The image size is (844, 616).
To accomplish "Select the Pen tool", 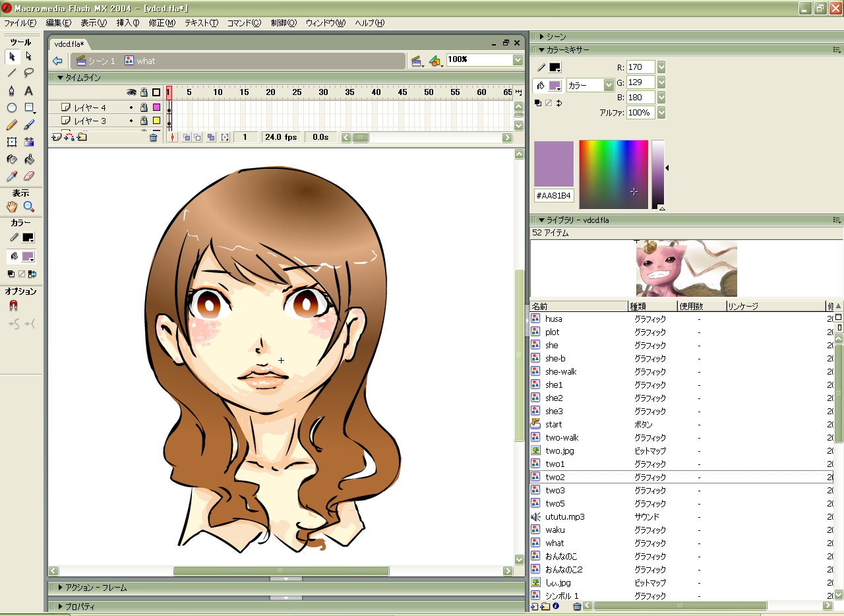I will click(12, 91).
